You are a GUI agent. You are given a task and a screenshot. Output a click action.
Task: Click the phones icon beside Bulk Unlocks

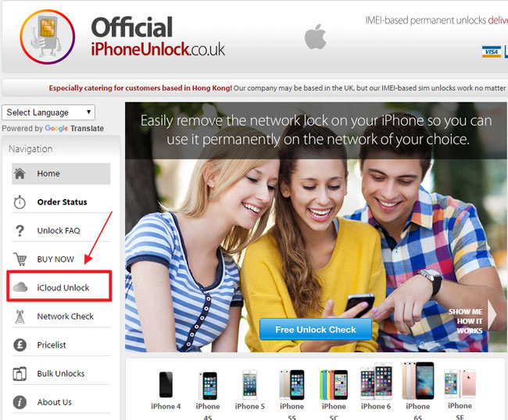pyautogui.click(x=20, y=374)
